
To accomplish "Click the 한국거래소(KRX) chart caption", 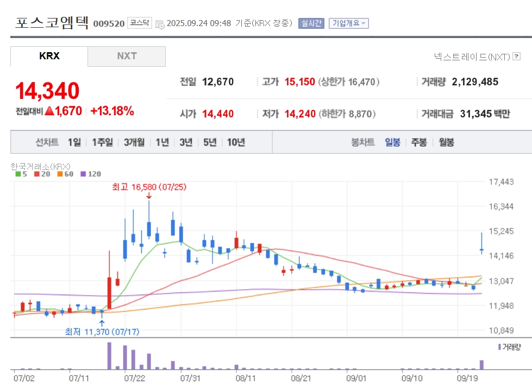I will pyautogui.click(x=40, y=166).
